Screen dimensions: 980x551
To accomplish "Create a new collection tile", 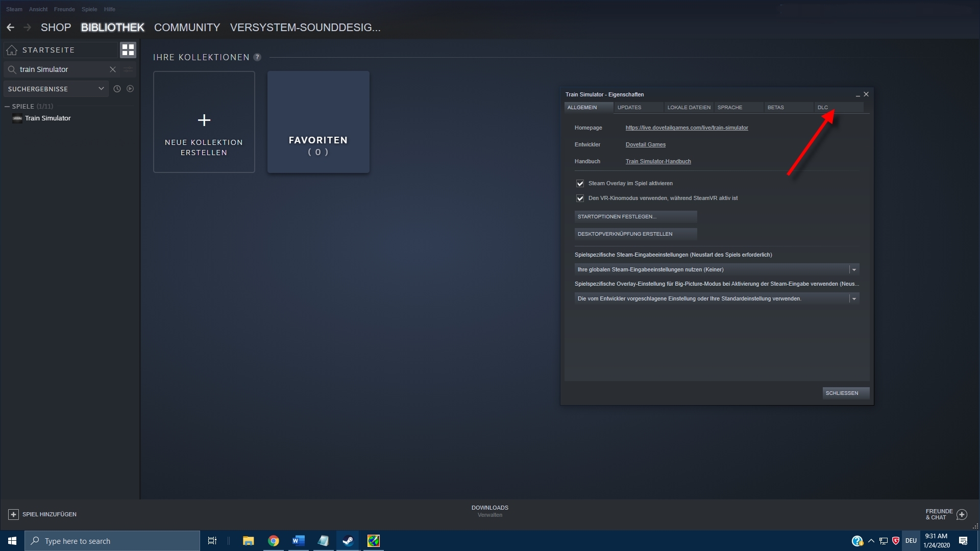I will [204, 122].
